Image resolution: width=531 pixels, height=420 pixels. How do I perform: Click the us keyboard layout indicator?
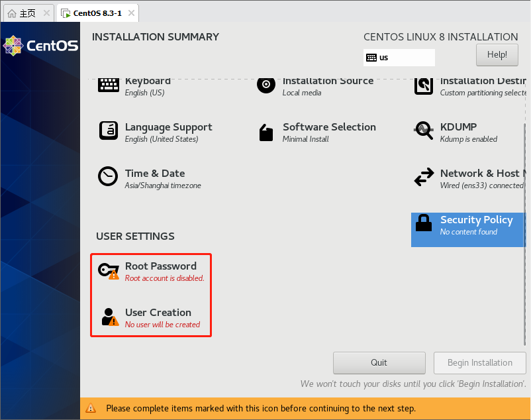coord(399,58)
